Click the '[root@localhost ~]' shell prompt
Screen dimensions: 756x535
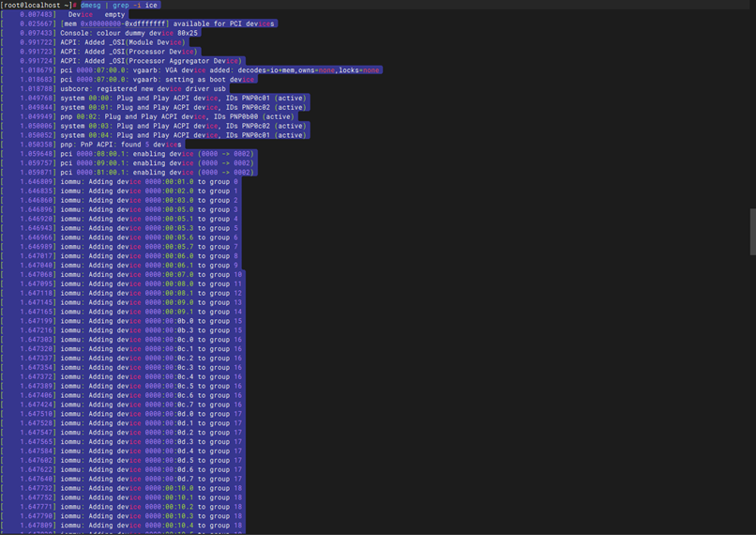[37, 6]
